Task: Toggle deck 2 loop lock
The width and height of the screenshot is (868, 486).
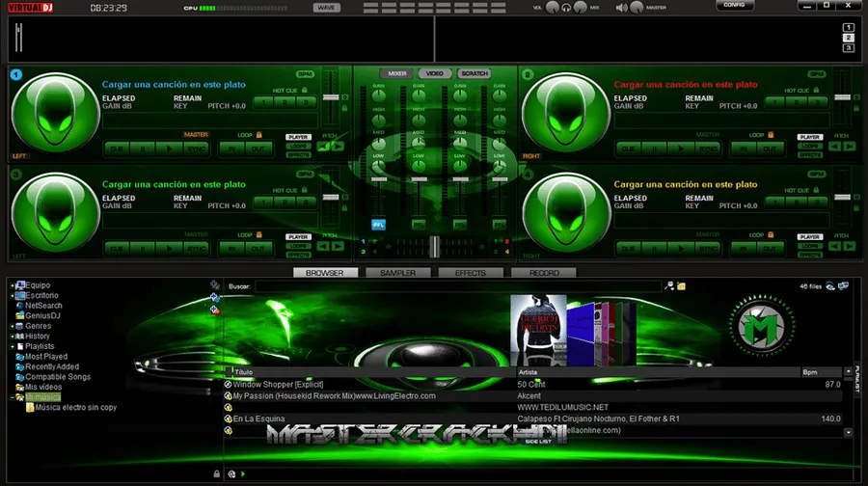Action: coord(770,134)
